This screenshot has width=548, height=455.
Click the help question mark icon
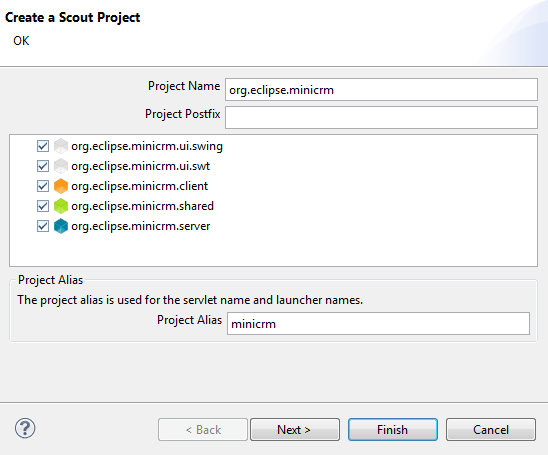point(25,428)
